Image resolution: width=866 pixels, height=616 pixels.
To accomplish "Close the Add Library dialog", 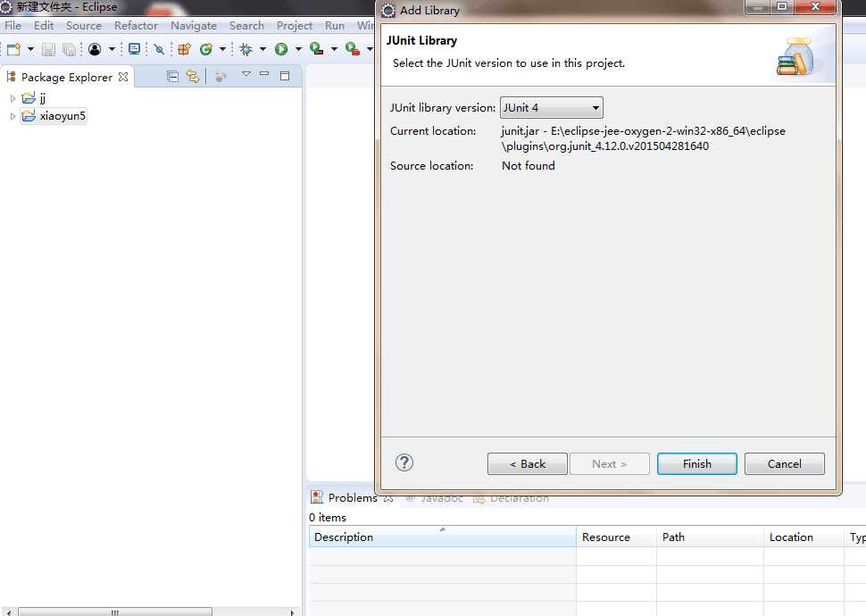I will click(815, 7).
